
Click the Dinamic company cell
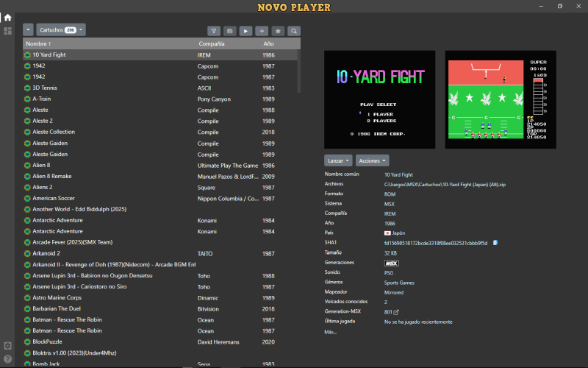point(208,298)
